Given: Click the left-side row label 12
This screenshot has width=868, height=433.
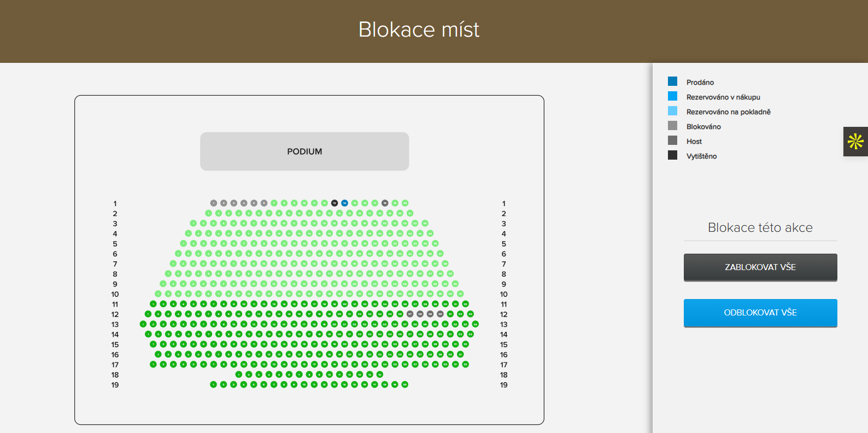Looking at the screenshot, I should point(115,314).
